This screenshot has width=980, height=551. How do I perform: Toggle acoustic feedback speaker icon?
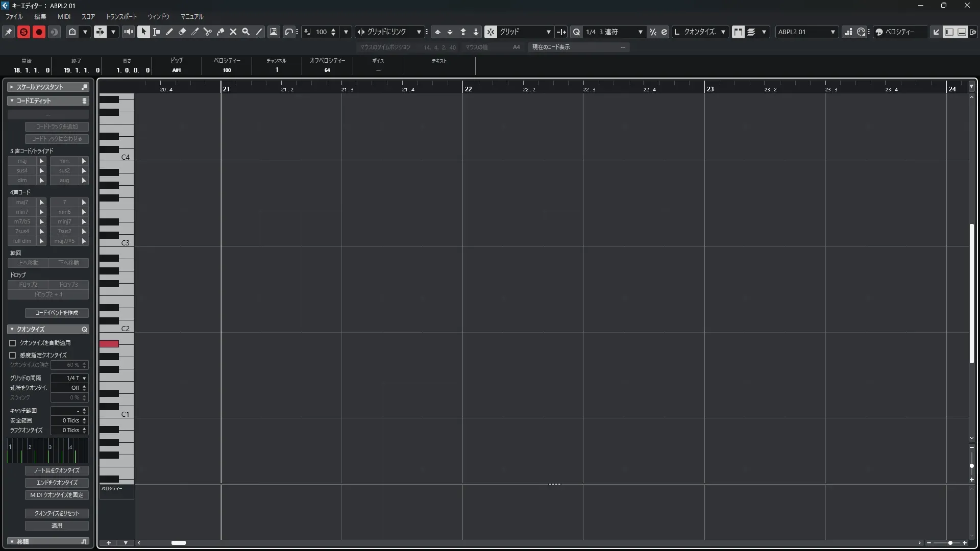coord(128,32)
